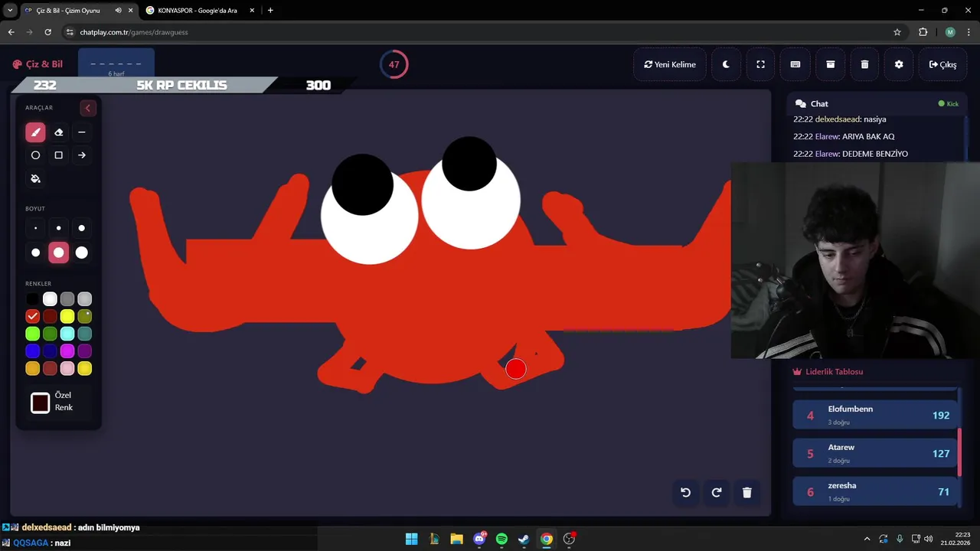Click the 47 round timer
Viewport: 980px width, 551px height.
[394, 64]
